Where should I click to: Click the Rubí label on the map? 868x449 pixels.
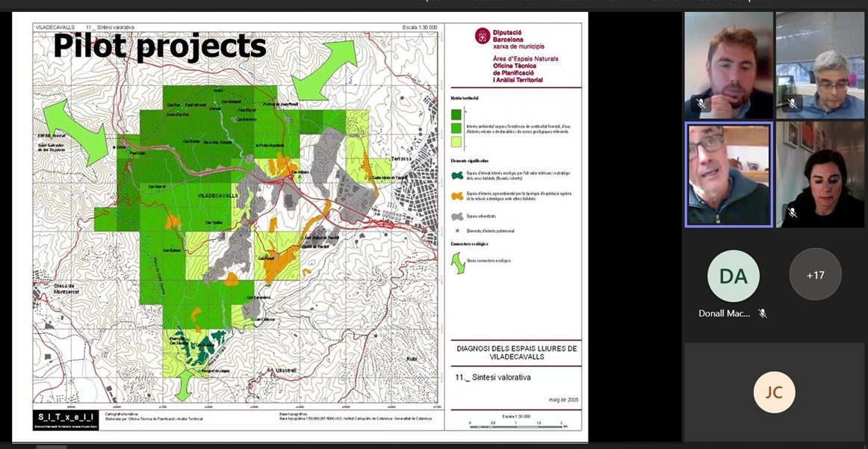tap(412, 359)
